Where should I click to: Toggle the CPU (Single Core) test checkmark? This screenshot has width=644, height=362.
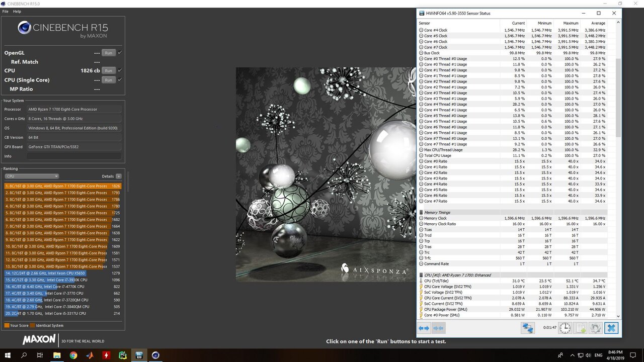(x=120, y=79)
